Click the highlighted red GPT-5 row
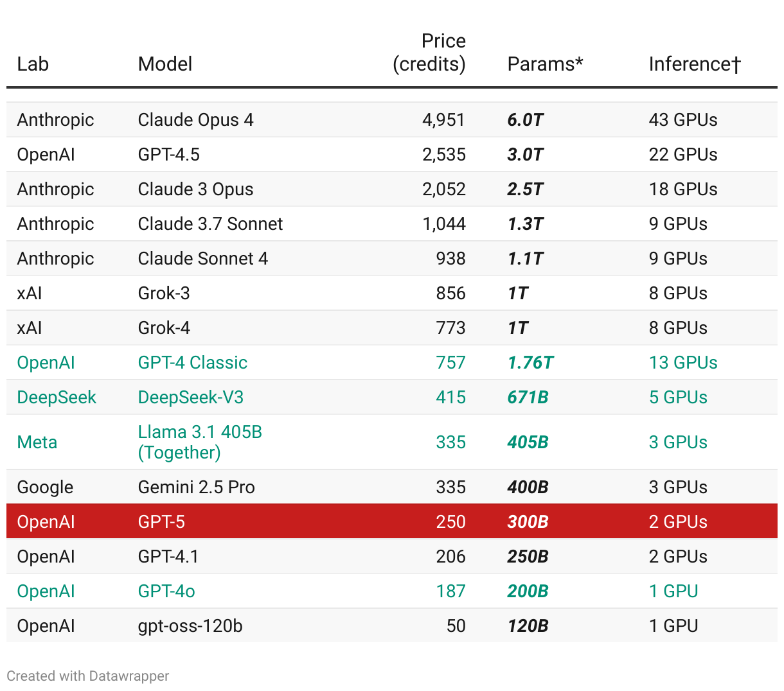Screen dimensions: 784x691 coord(391,521)
